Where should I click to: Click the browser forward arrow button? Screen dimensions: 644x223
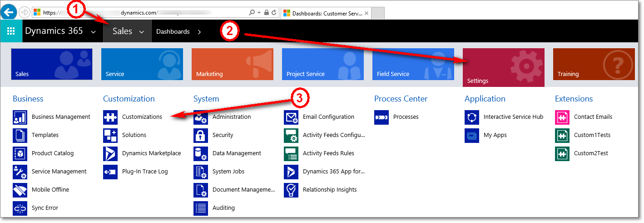(25, 12)
